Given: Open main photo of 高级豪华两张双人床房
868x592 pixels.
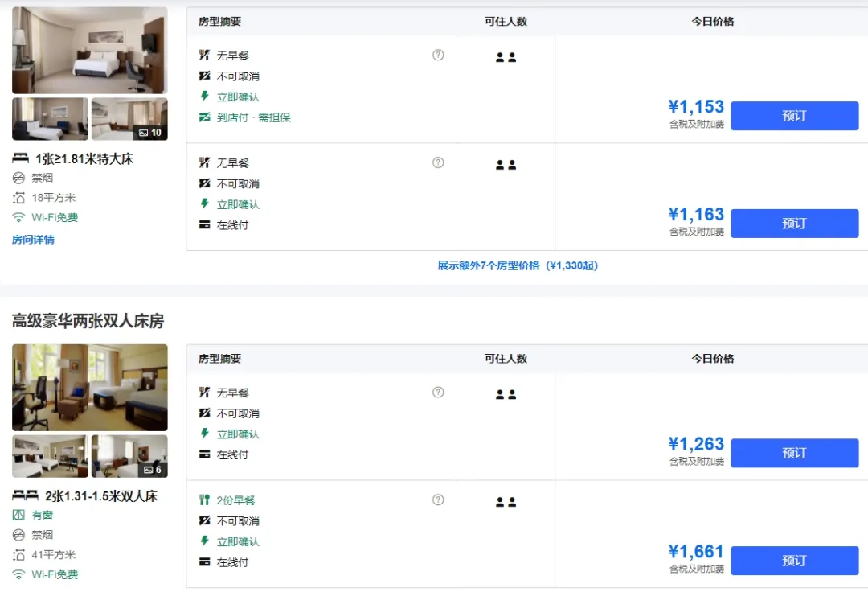Looking at the screenshot, I should tap(89, 387).
